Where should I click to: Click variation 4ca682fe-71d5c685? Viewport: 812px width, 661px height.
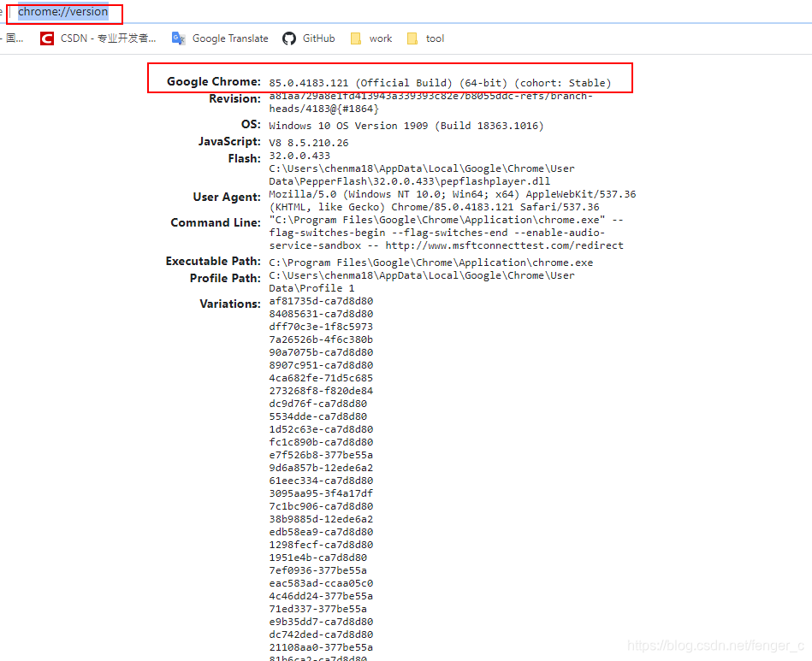pos(321,378)
